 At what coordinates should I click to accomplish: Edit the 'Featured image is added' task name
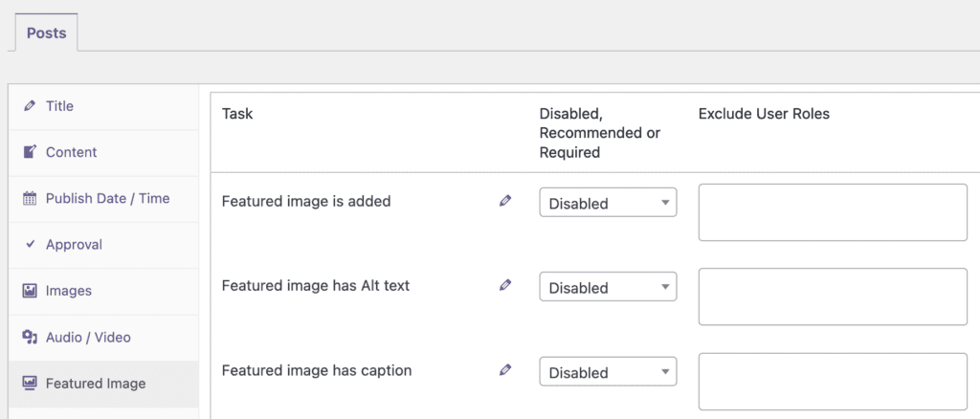tap(505, 201)
